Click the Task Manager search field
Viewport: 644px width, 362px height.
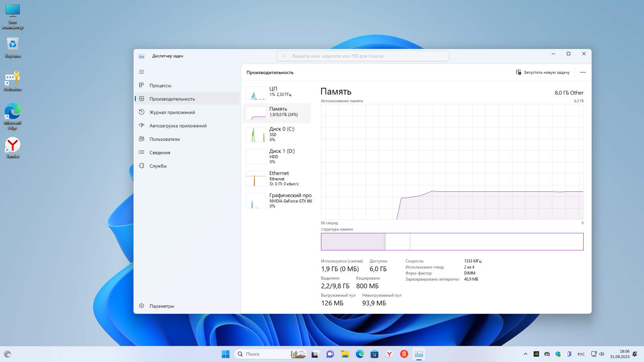pyautogui.click(x=362, y=56)
